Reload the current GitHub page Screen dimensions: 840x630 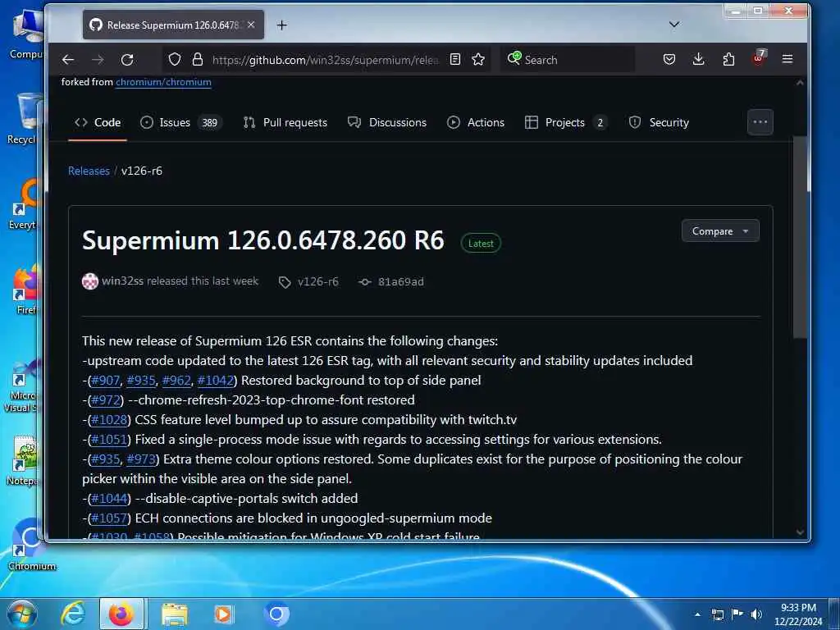[127, 59]
